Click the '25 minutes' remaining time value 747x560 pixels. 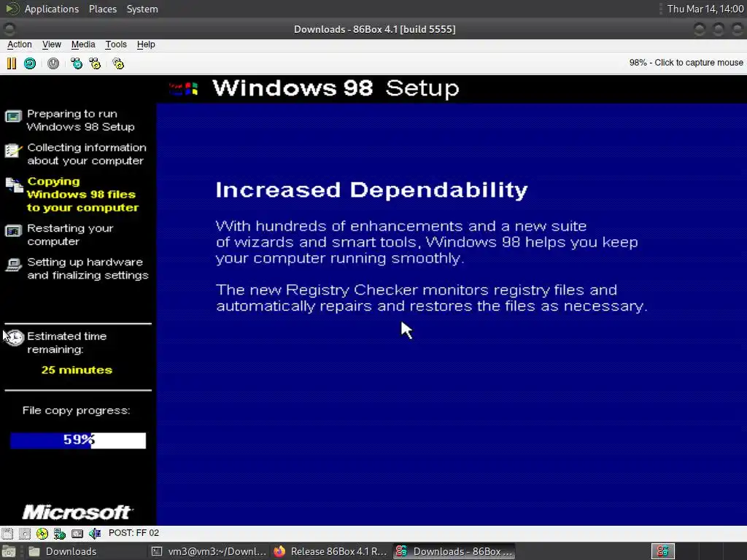tap(77, 370)
